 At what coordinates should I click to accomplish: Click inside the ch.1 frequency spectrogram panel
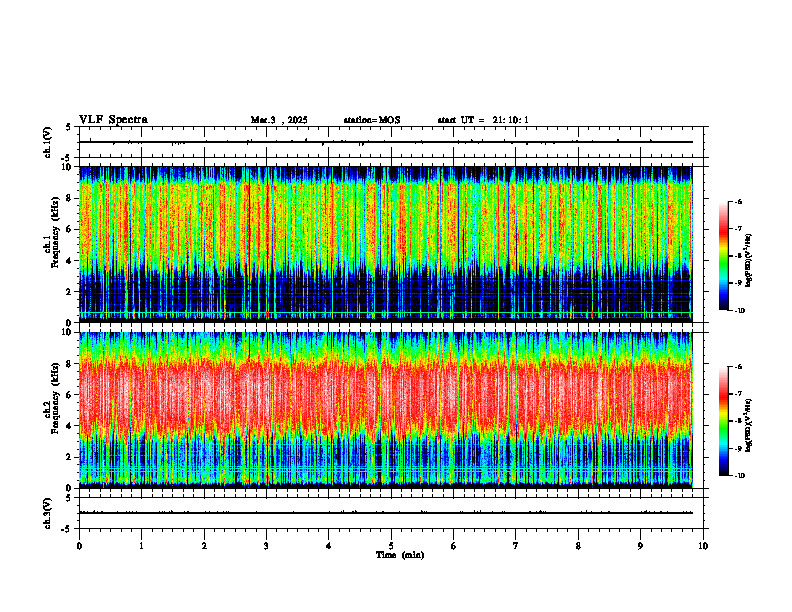386,244
